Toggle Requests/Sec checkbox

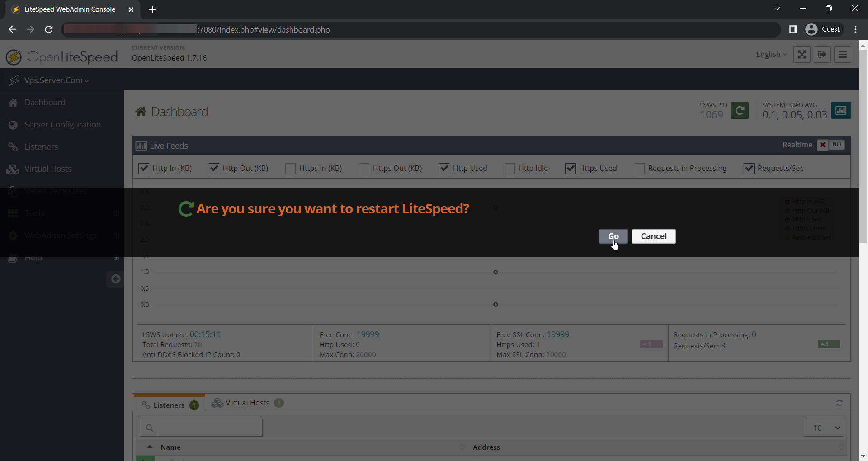point(749,169)
